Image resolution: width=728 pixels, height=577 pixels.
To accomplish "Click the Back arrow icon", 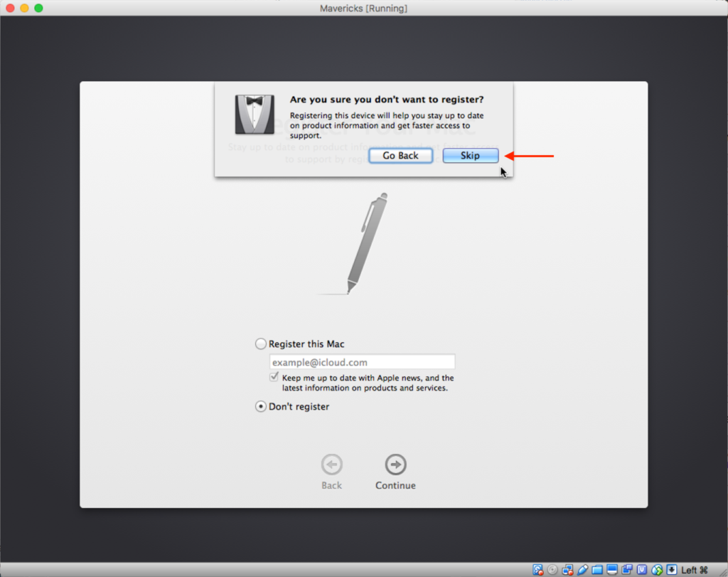I will [331, 465].
